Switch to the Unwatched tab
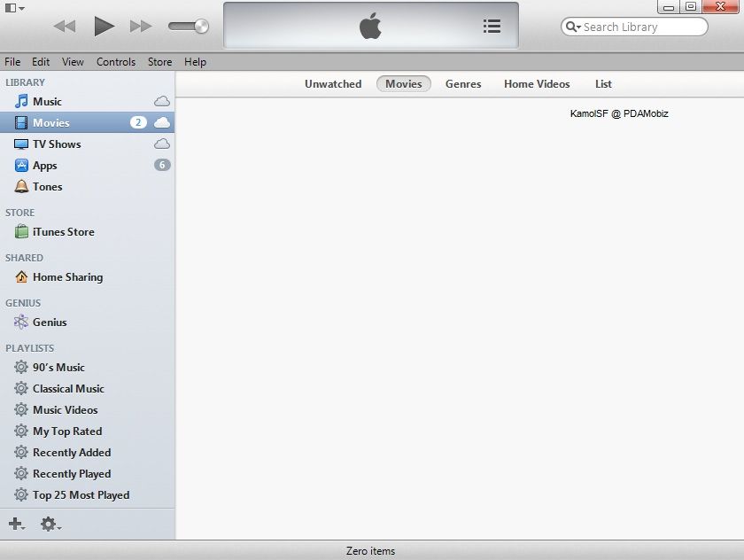This screenshot has height=560, width=744. [333, 84]
